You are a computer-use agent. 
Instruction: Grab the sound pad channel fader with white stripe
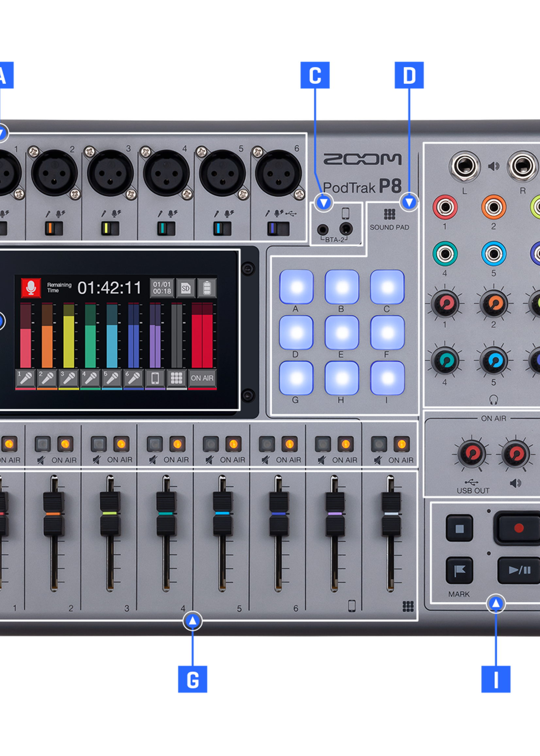pos(391,513)
